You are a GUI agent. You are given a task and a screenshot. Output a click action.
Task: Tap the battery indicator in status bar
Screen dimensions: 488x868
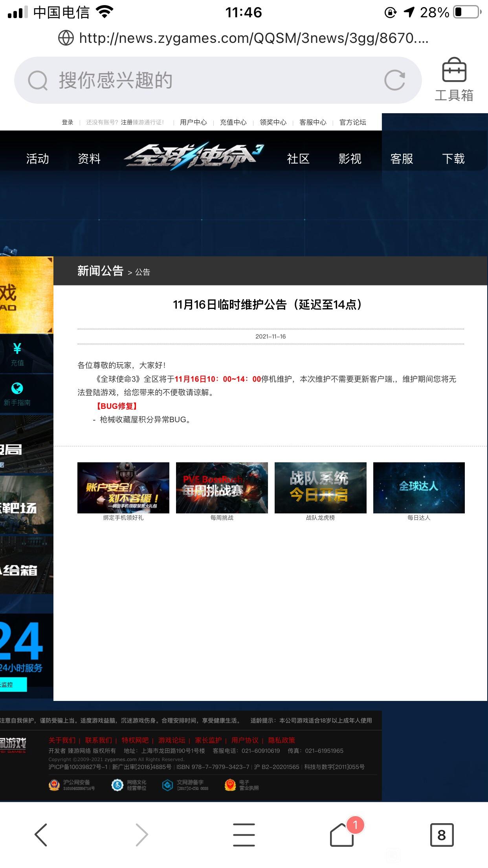(467, 12)
